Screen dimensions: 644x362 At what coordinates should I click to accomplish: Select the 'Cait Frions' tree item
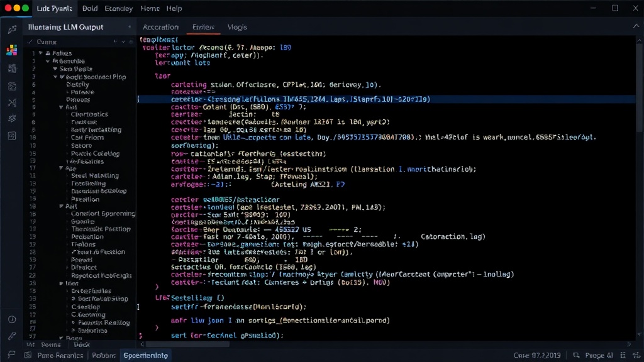[x=87, y=138]
